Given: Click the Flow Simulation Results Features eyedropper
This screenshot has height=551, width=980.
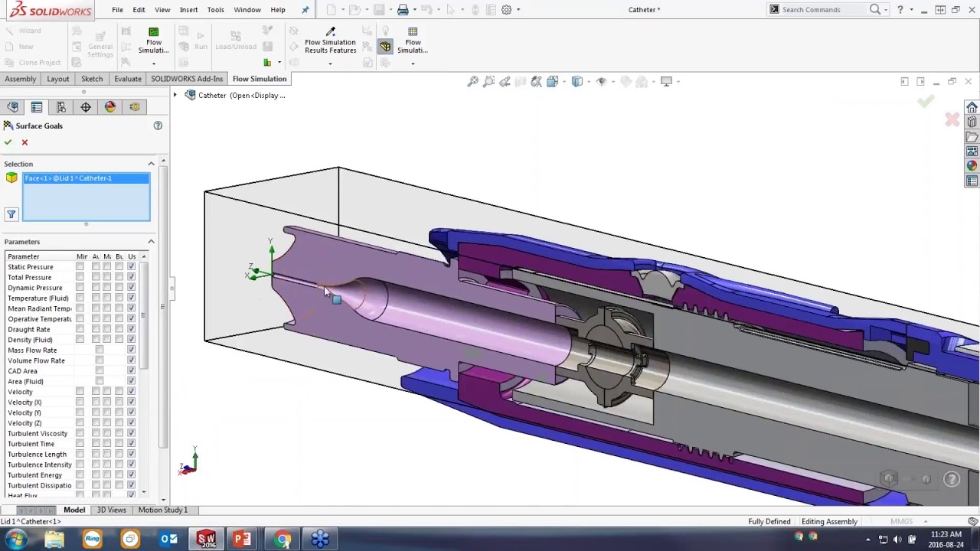Looking at the screenshot, I should coord(331,32).
